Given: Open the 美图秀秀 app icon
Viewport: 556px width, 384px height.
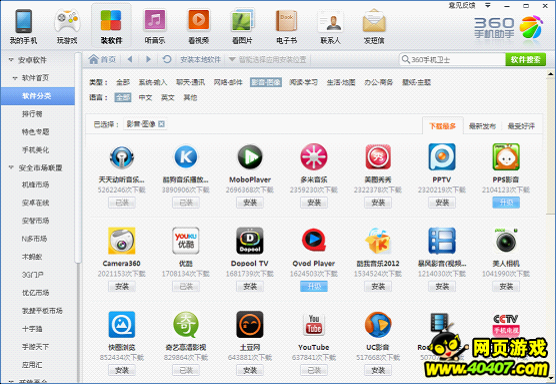Looking at the screenshot, I should pos(378,157).
